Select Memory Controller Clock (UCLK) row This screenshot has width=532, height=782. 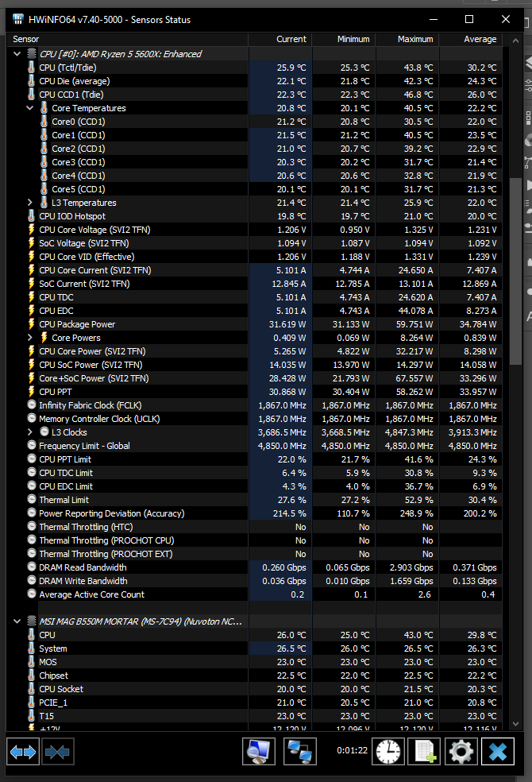254,419
